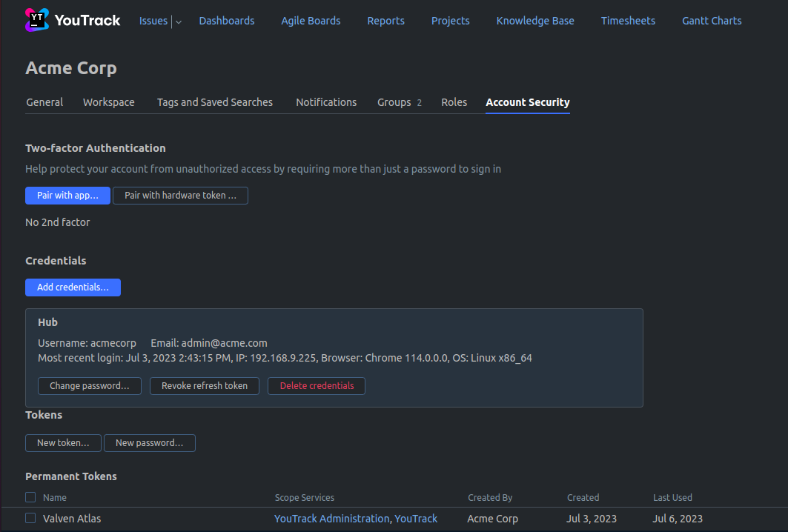Click Pair with hardware token button
This screenshot has height=532, width=788.
[x=180, y=196]
